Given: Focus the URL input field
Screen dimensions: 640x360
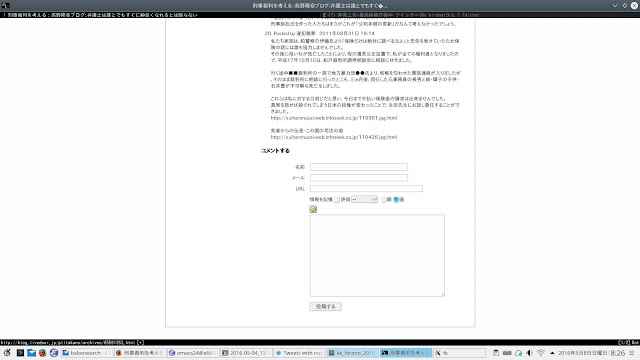Looking at the screenshot, I should 366,188.
